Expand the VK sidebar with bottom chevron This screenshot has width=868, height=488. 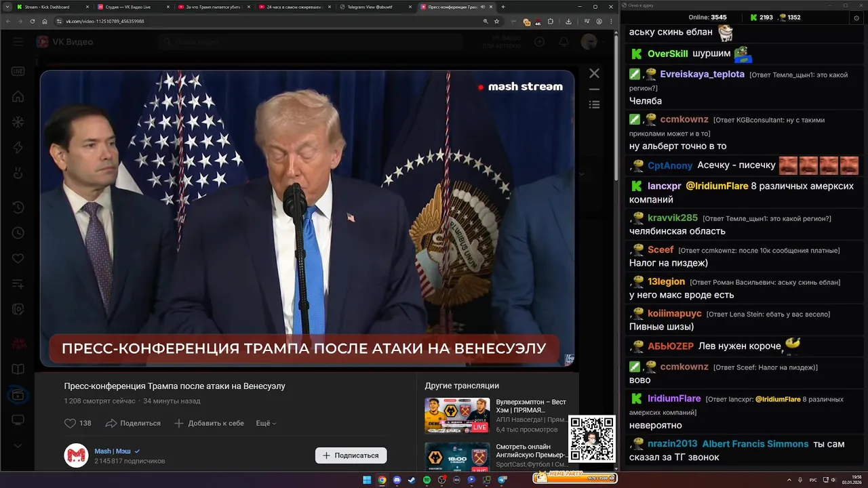18,445
